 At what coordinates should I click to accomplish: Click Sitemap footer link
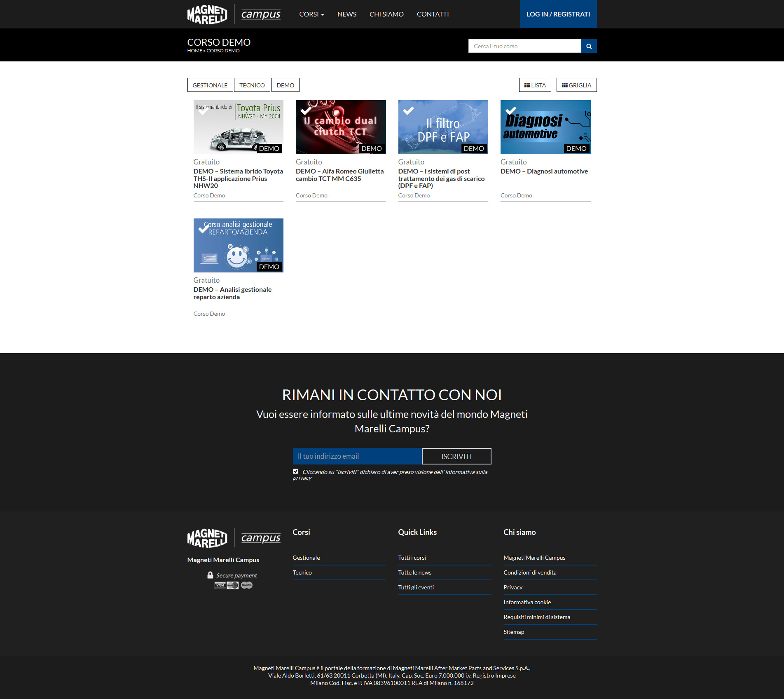(514, 632)
